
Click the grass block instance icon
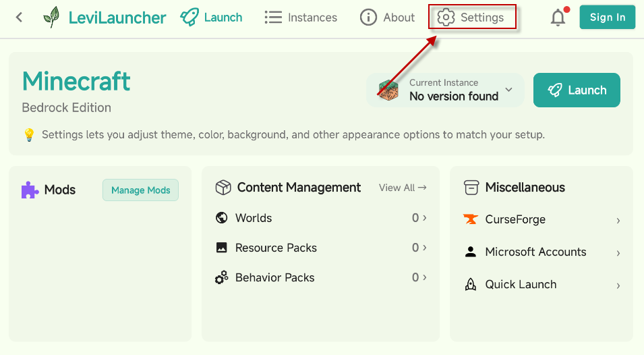click(x=388, y=90)
